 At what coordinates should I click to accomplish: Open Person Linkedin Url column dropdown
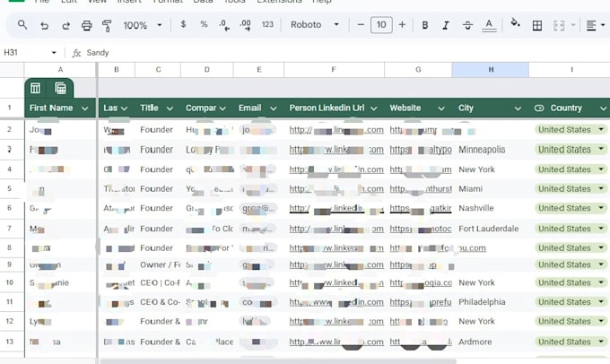click(373, 108)
